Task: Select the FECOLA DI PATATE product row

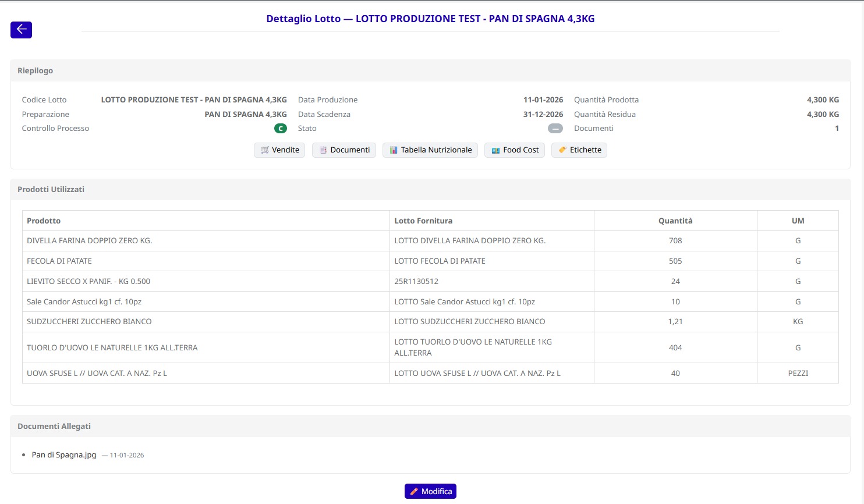Action: 59,261
